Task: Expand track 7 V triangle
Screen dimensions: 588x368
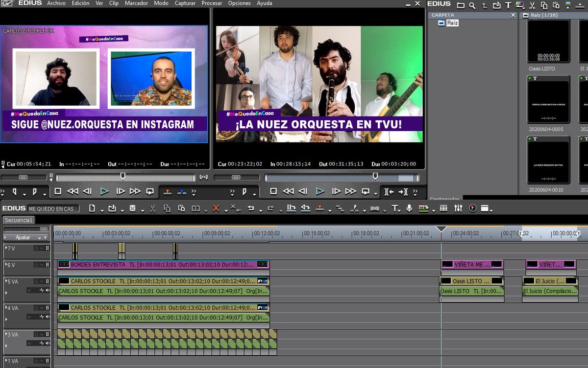Action: click(x=6, y=248)
